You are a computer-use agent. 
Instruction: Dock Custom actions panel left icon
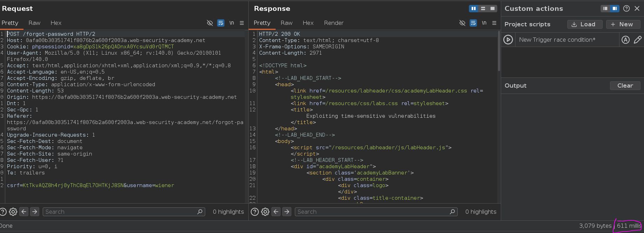[605, 8]
